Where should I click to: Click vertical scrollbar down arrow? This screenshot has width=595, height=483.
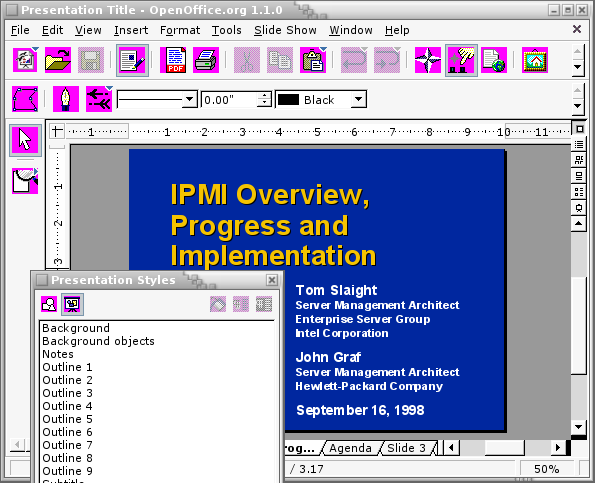tap(578, 427)
